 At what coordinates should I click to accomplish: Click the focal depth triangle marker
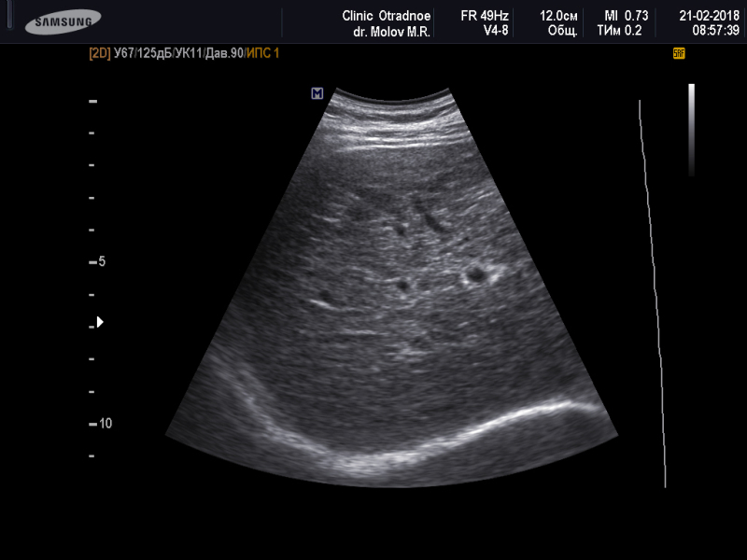pyautogui.click(x=100, y=322)
